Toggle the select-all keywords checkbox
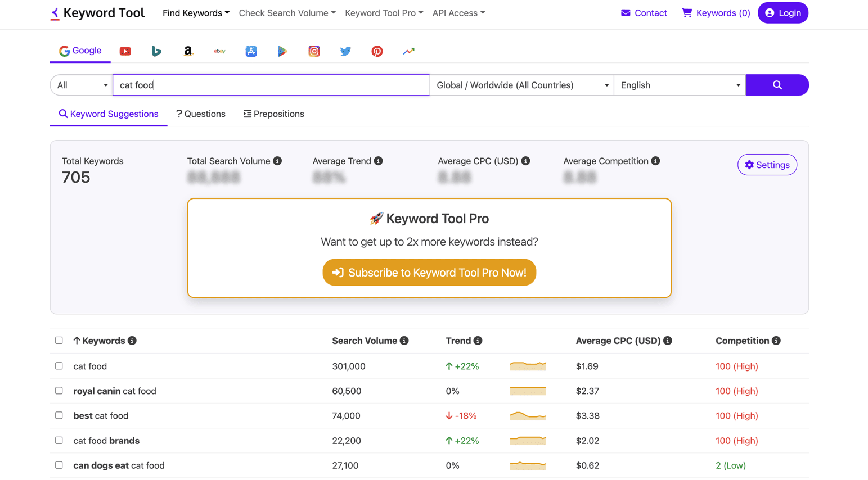The height and width of the screenshot is (480, 868). (x=59, y=340)
